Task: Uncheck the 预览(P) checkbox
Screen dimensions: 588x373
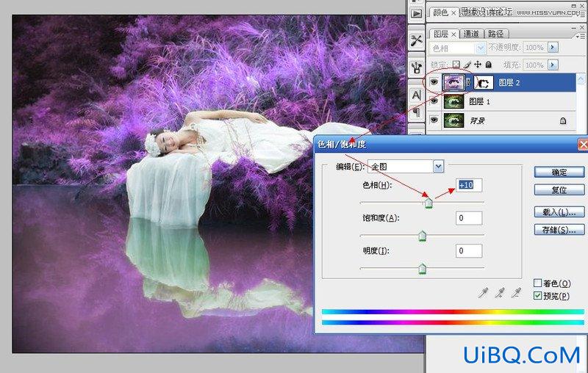Action: [x=537, y=295]
